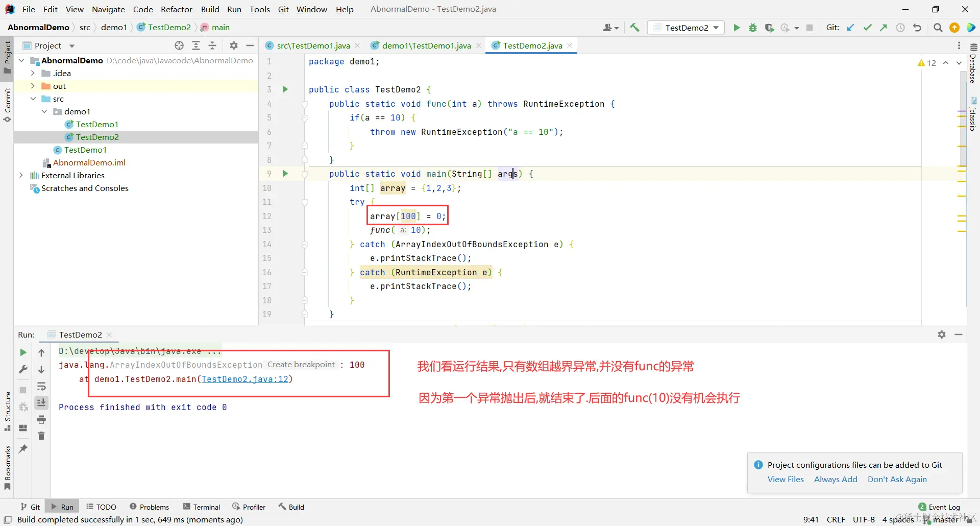Commit changes with the Git checkmark icon

click(867, 28)
